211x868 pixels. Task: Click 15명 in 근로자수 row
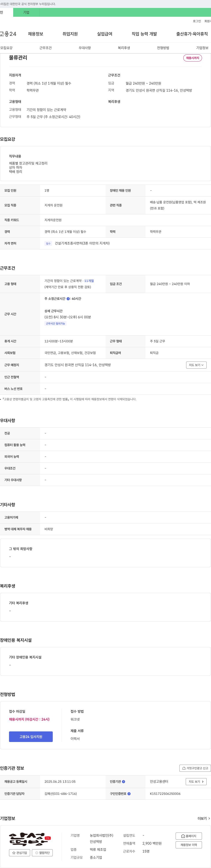pyautogui.click(x=146, y=851)
